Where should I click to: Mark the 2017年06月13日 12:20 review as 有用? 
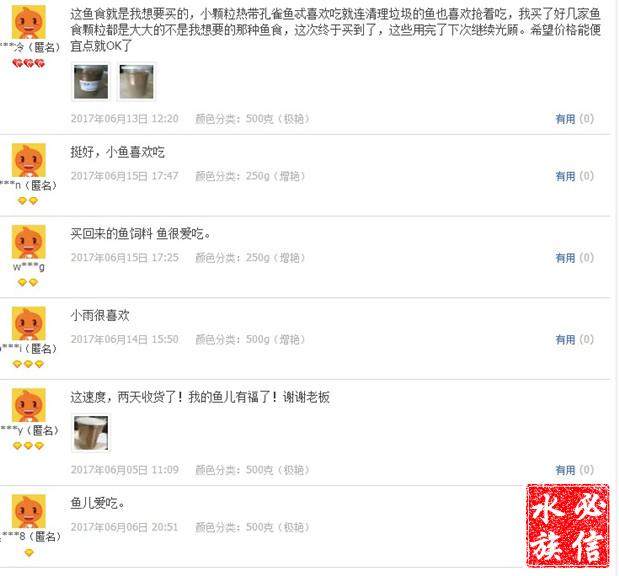pos(565,119)
